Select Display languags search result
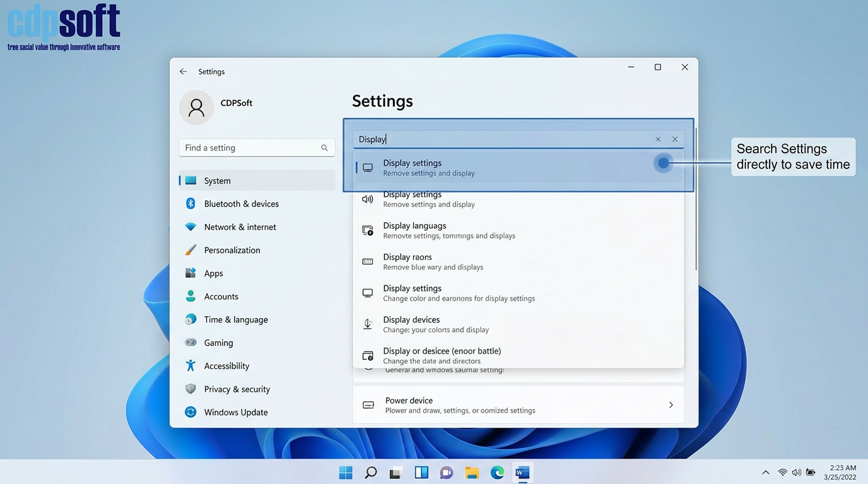The width and height of the screenshot is (868, 484). 414,230
